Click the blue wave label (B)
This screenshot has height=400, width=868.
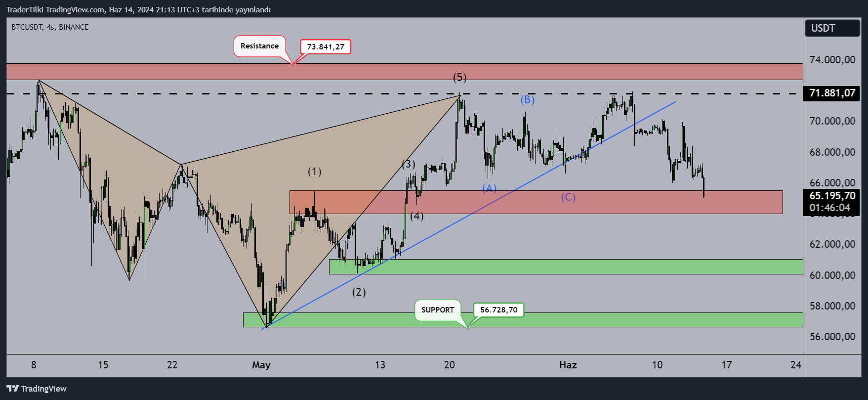[x=527, y=100]
